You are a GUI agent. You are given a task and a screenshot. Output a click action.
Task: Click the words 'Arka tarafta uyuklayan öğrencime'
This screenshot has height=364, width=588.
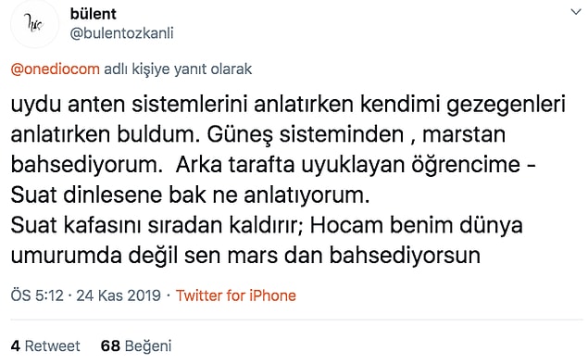(x=348, y=165)
